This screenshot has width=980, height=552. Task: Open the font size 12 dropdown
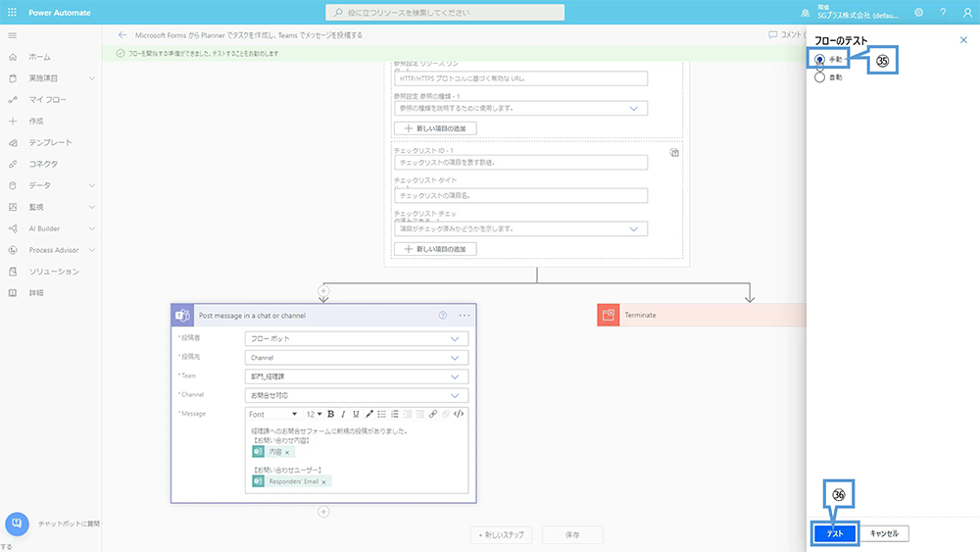(314, 414)
